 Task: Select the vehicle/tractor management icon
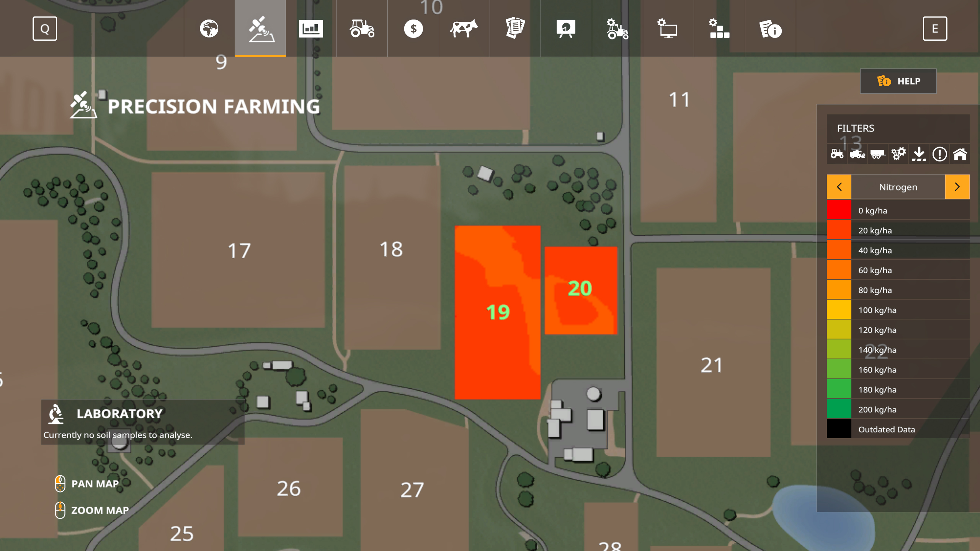pos(362,28)
